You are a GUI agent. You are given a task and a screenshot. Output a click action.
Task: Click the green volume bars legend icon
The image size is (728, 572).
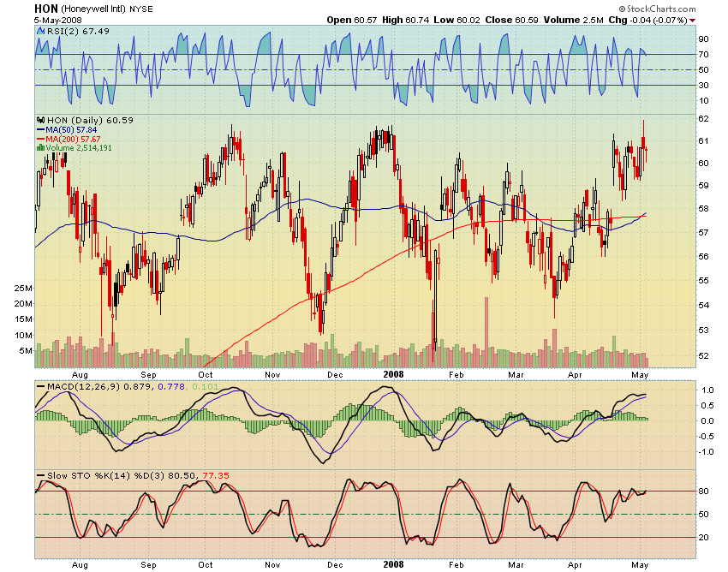(41, 147)
